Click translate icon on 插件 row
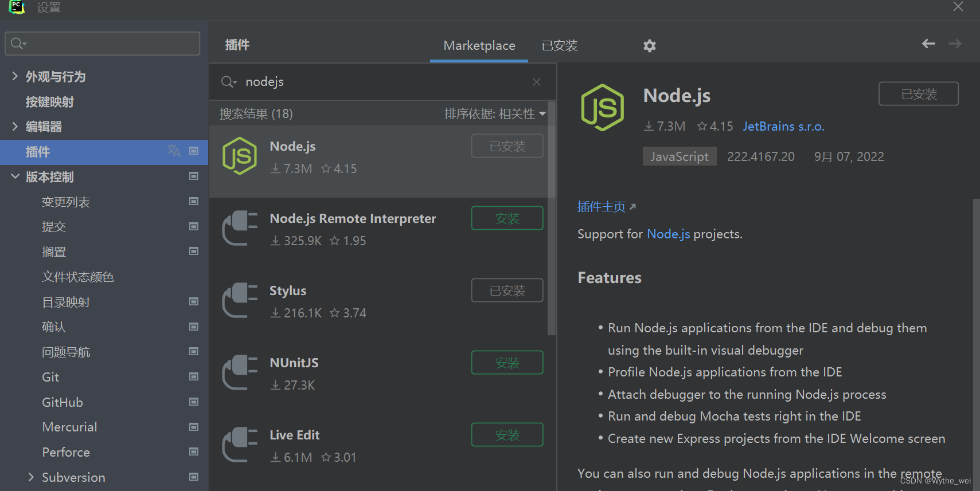The image size is (980, 491). pos(174,151)
